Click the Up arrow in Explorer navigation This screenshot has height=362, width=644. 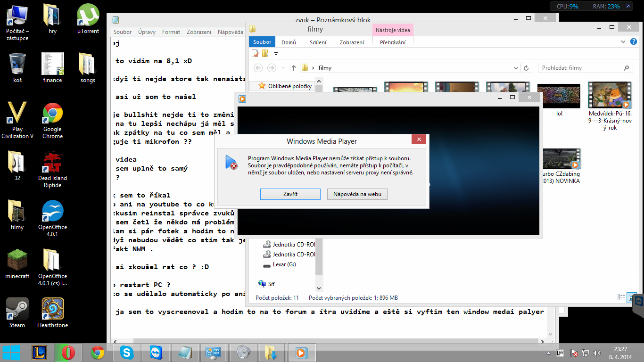coord(294,68)
